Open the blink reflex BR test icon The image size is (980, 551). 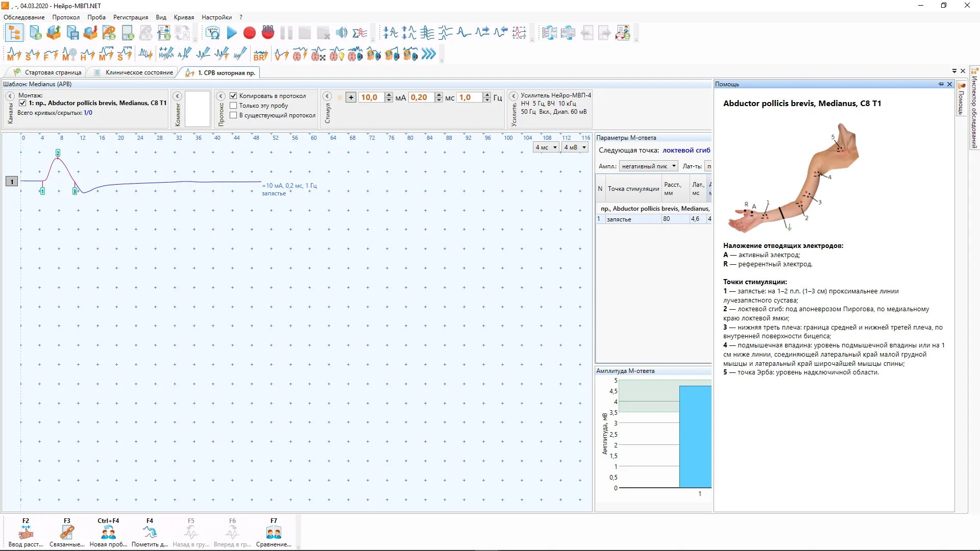pos(260,54)
